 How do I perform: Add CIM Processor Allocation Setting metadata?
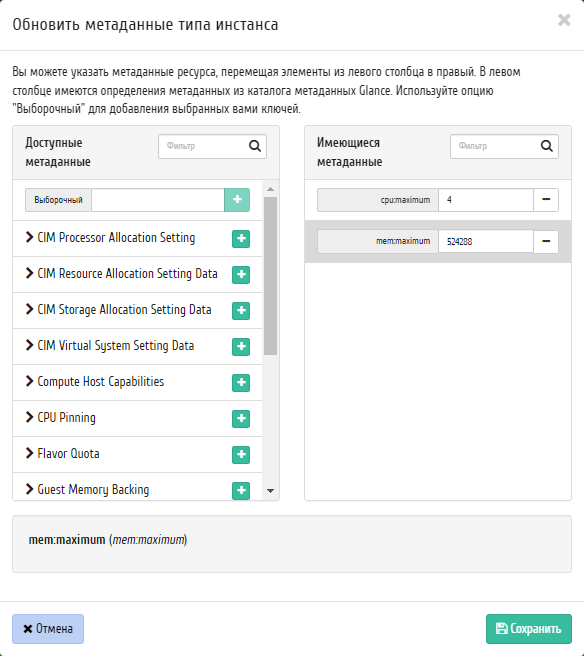click(241, 238)
